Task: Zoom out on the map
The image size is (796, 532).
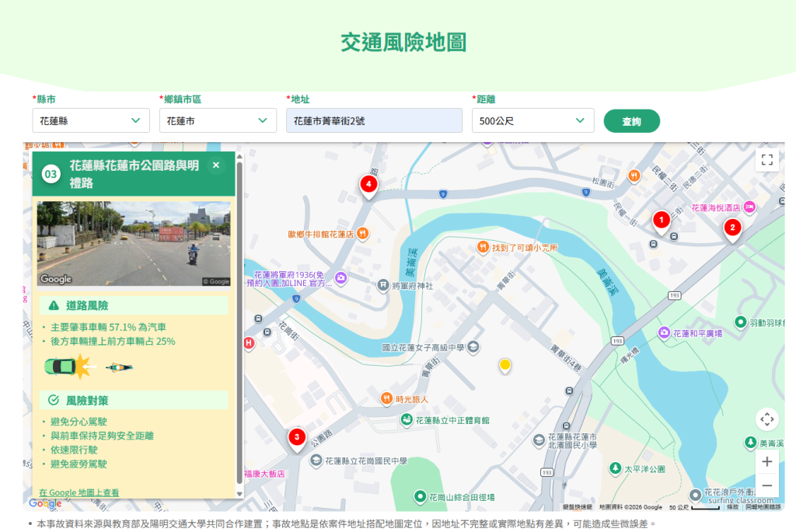Action: (x=767, y=486)
